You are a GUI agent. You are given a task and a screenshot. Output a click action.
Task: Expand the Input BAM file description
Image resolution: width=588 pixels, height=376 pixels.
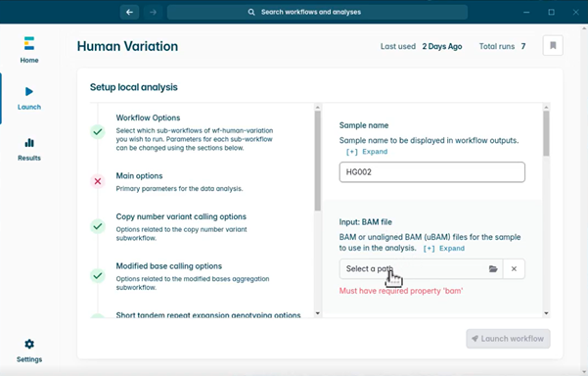pyautogui.click(x=444, y=248)
